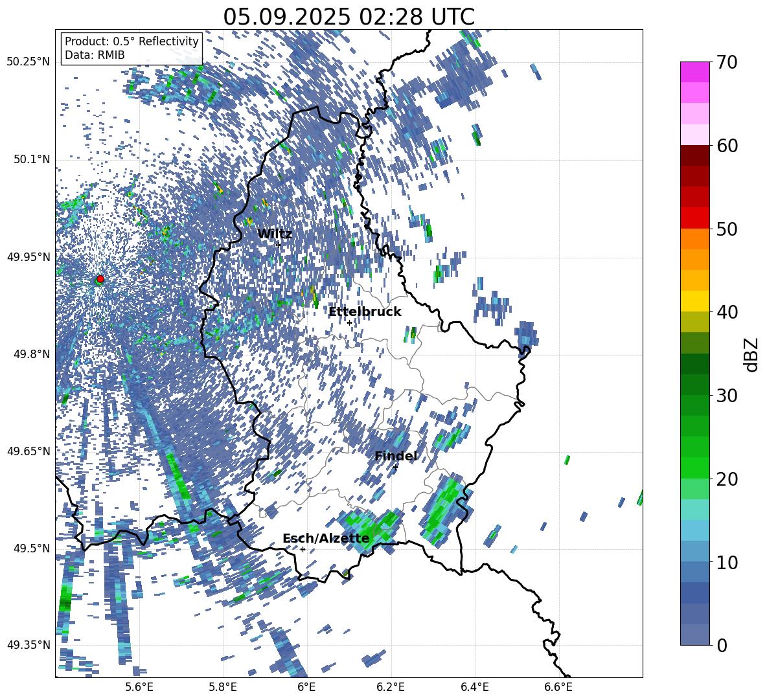Pick the bright green swatch just above 20 dBZ
The height and width of the screenshot is (700, 767).
click(x=694, y=468)
